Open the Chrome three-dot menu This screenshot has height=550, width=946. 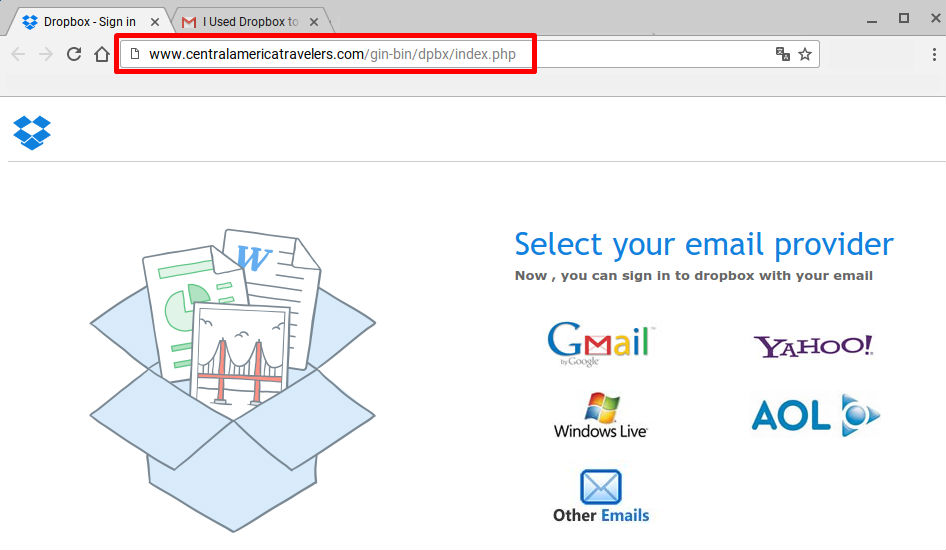click(x=934, y=54)
